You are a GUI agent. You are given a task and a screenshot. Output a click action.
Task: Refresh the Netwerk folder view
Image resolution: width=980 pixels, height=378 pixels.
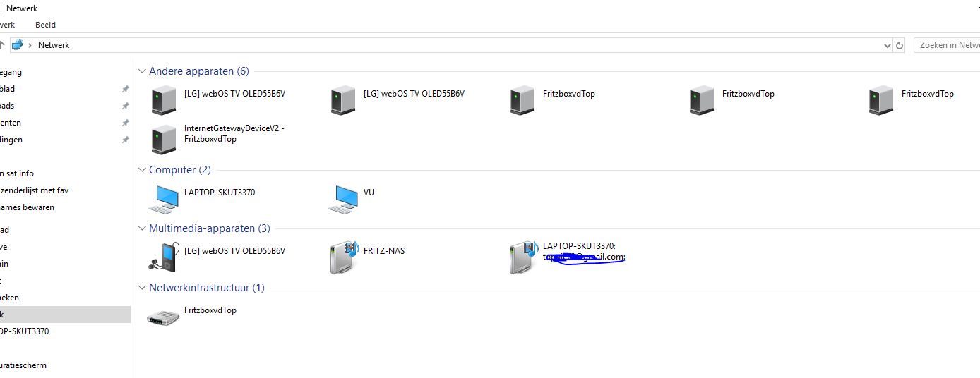900,45
